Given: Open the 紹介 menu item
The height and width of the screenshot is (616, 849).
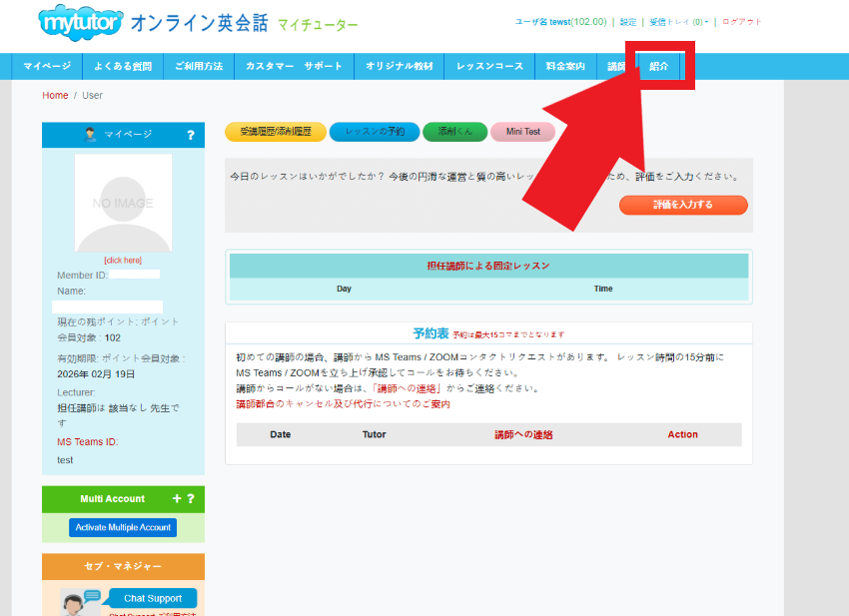Looking at the screenshot, I should (x=659, y=66).
